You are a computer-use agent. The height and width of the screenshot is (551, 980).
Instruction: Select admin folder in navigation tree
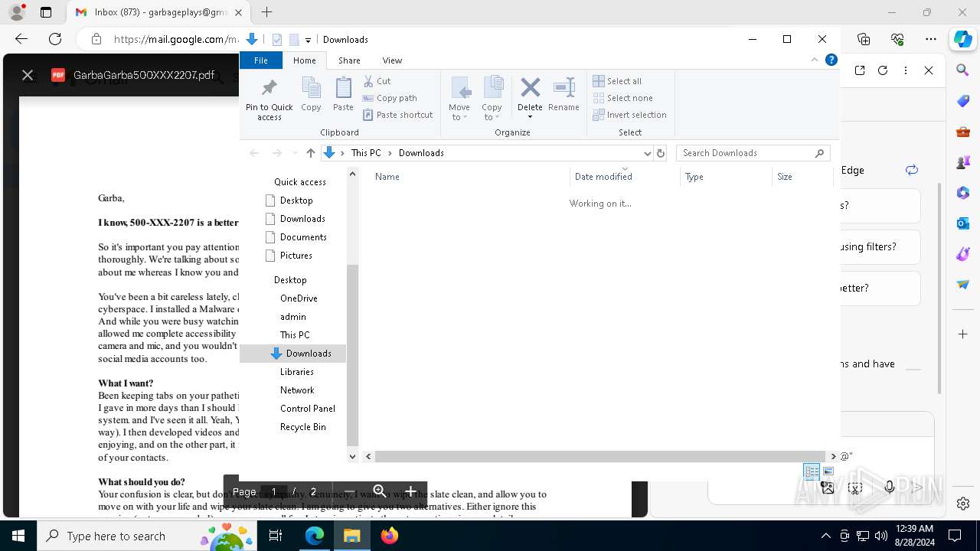point(292,317)
